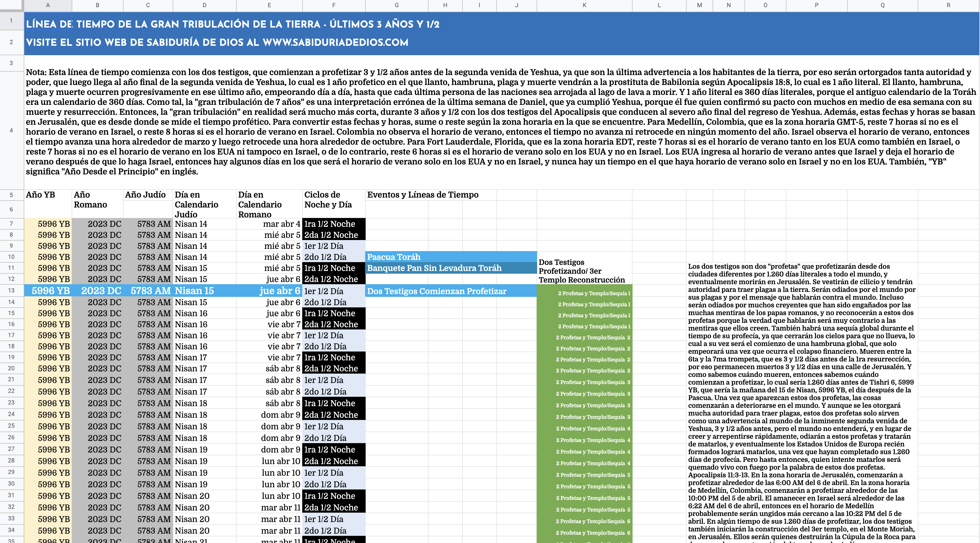Click the 'Día en Calendario Judío' header cell
The width and height of the screenshot is (980, 543).
(204, 204)
